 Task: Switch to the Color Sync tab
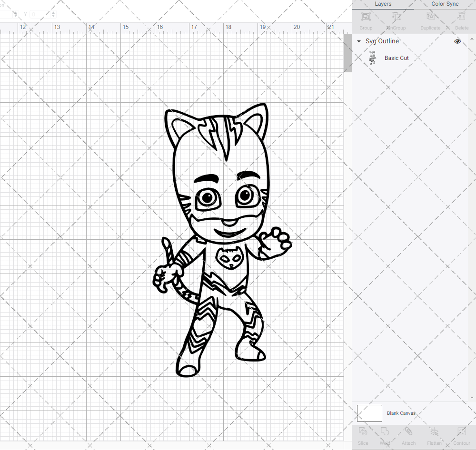coord(445,4)
